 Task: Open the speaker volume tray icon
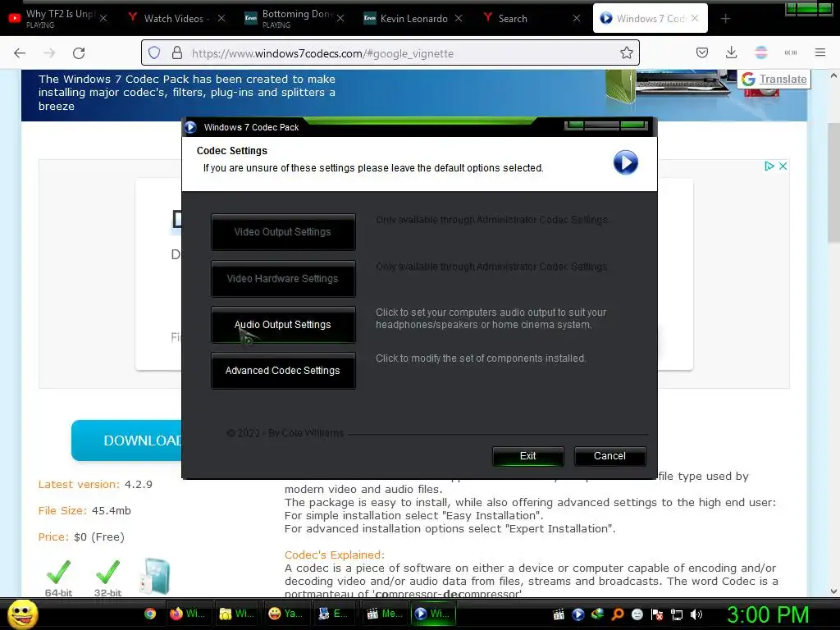coord(696,614)
